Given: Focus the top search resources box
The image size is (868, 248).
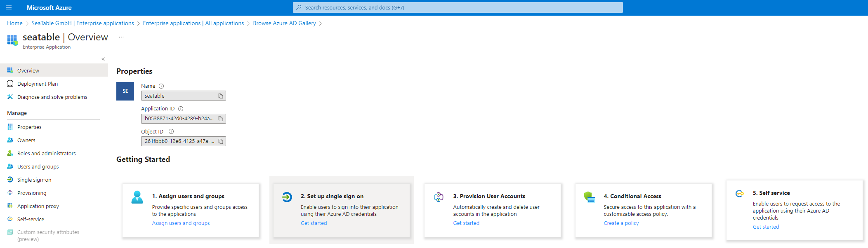Looking at the screenshot, I should point(458,7).
